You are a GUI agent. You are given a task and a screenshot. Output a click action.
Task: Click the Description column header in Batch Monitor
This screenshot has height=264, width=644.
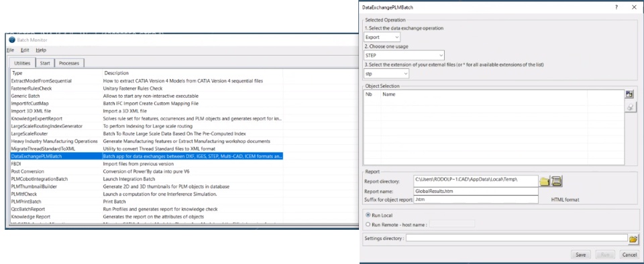coord(193,73)
